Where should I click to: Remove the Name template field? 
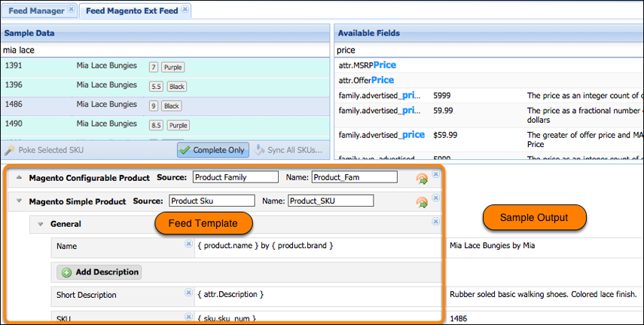coord(188,244)
